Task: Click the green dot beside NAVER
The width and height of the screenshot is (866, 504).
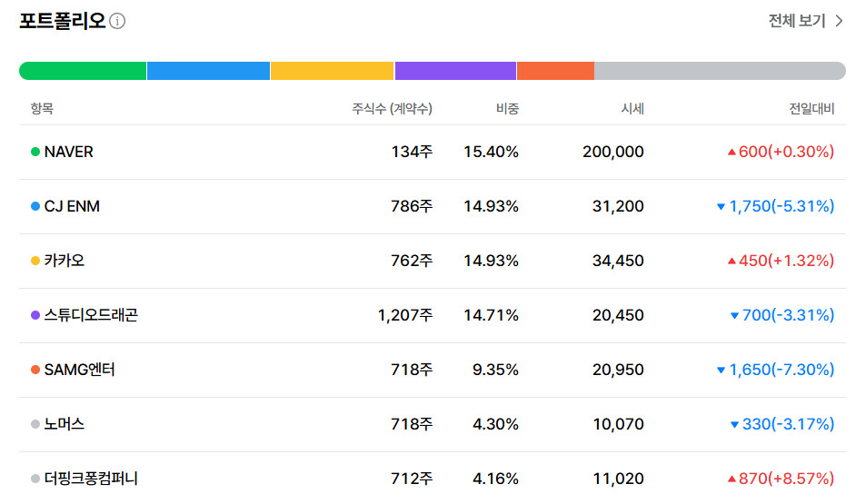Action: (35, 152)
